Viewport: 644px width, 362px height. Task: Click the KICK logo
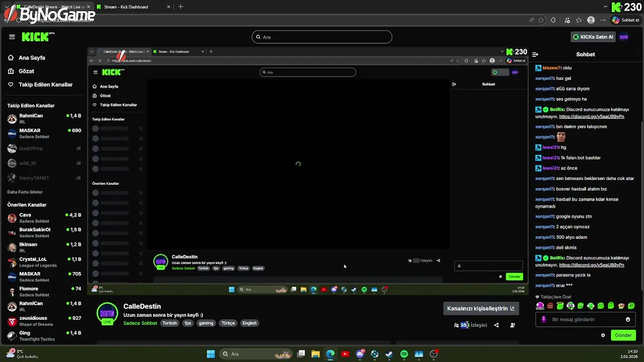click(38, 37)
